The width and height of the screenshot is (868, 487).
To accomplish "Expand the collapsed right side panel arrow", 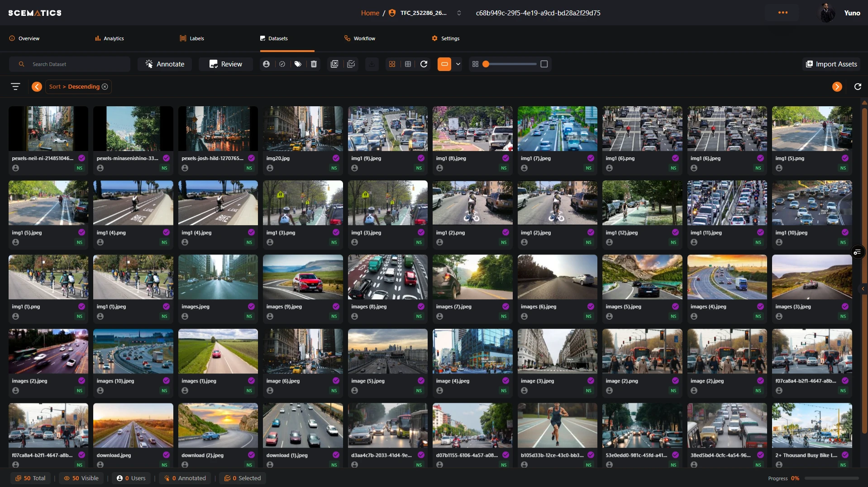I will pos(863,288).
